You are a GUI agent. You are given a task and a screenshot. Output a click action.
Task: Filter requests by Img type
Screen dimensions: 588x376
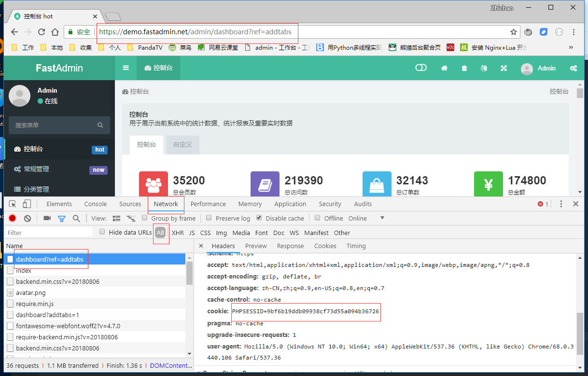222,233
